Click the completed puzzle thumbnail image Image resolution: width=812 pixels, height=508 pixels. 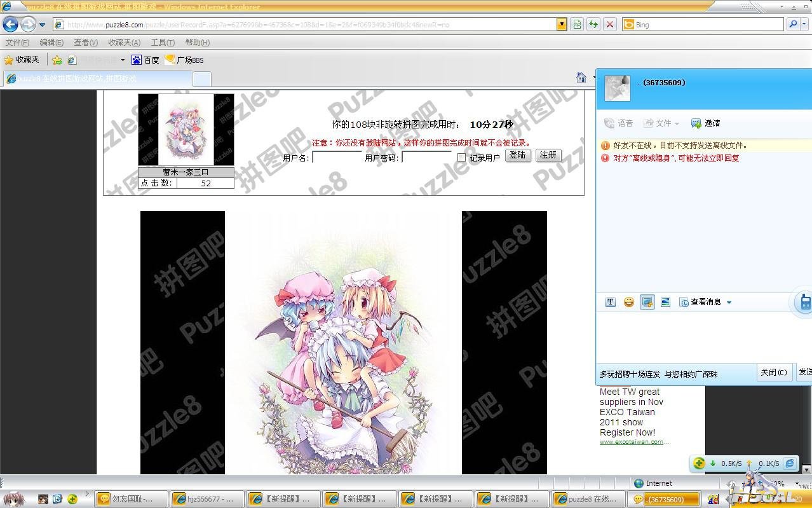click(186, 130)
